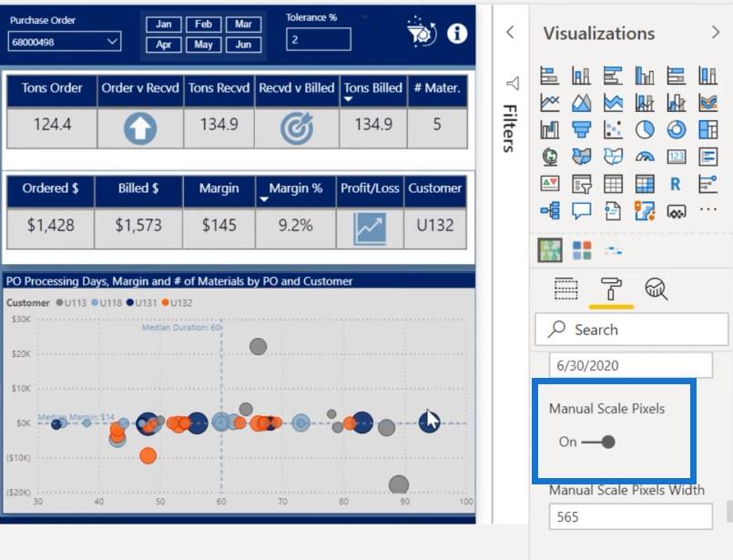Click the format pane Search box

632,330
